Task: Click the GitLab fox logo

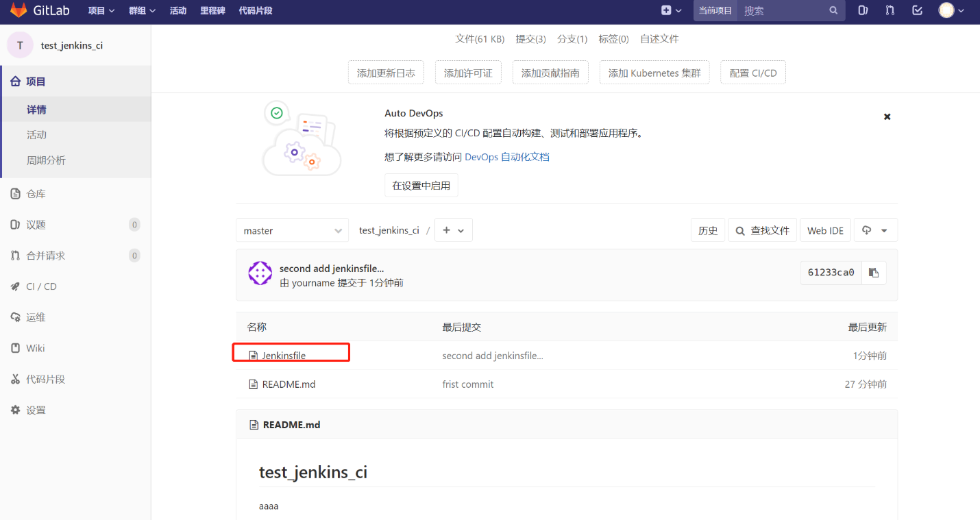Action: click(x=19, y=10)
